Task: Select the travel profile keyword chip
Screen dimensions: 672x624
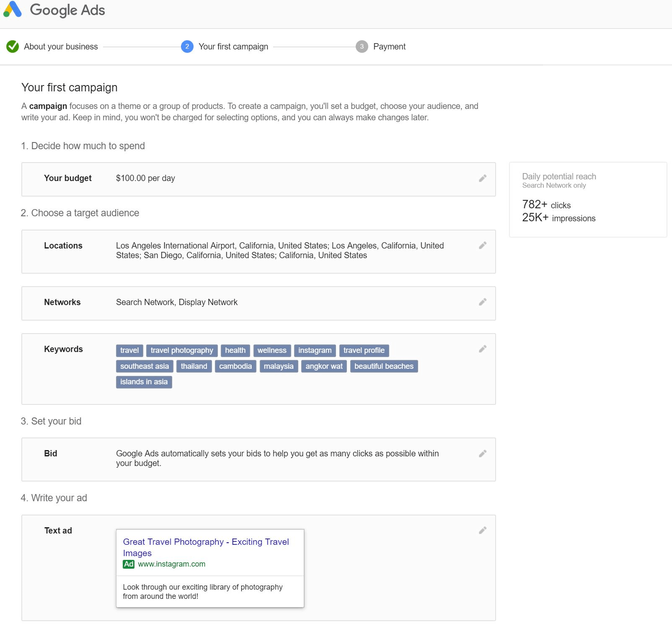Action: click(x=364, y=350)
